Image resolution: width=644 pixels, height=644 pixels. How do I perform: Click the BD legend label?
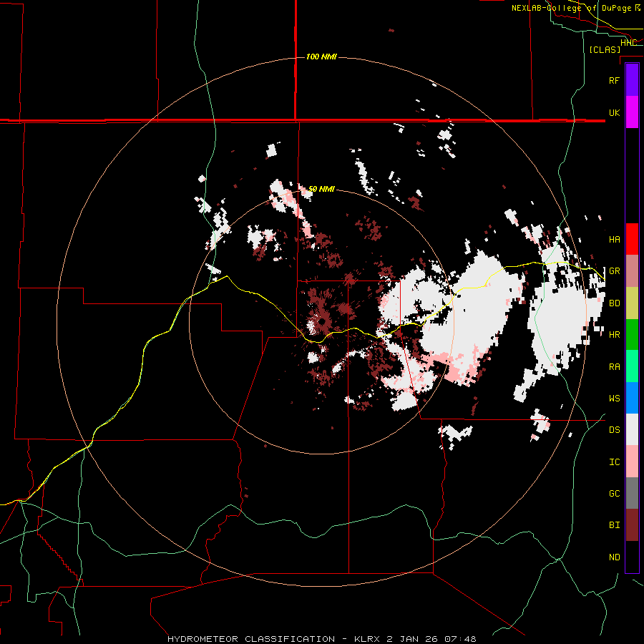[614, 303]
